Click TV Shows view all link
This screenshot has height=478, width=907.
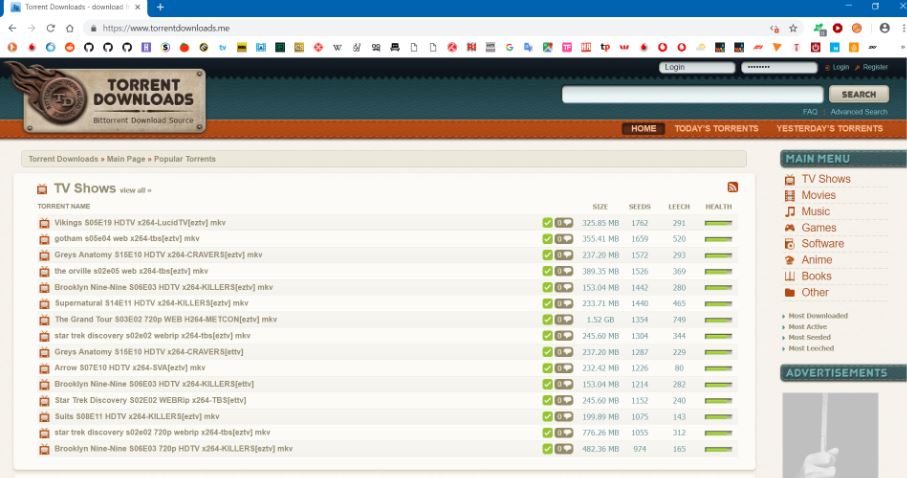[135, 190]
